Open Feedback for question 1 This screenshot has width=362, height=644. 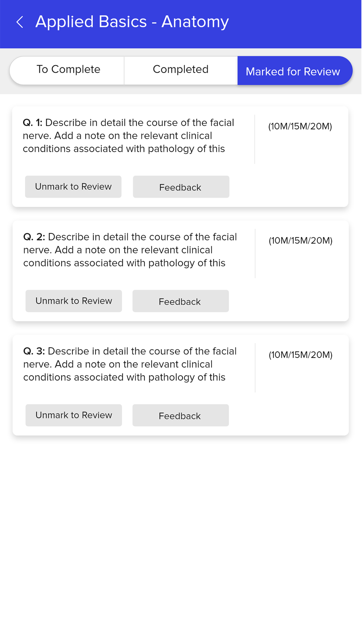[181, 187]
